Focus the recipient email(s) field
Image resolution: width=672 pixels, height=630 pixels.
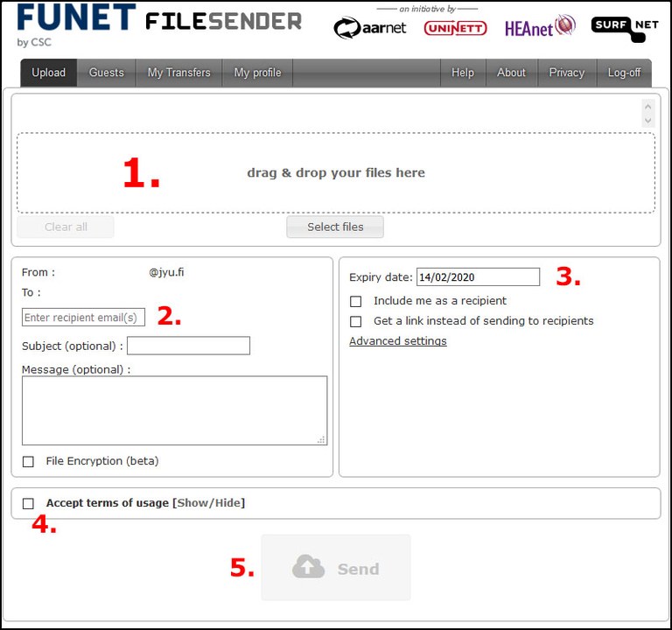click(x=84, y=317)
